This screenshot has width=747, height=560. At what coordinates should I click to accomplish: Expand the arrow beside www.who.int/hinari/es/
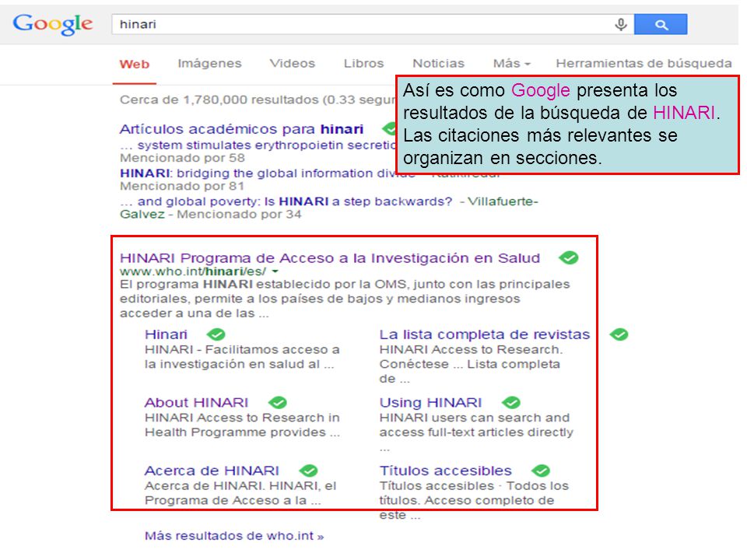[275, 272]
